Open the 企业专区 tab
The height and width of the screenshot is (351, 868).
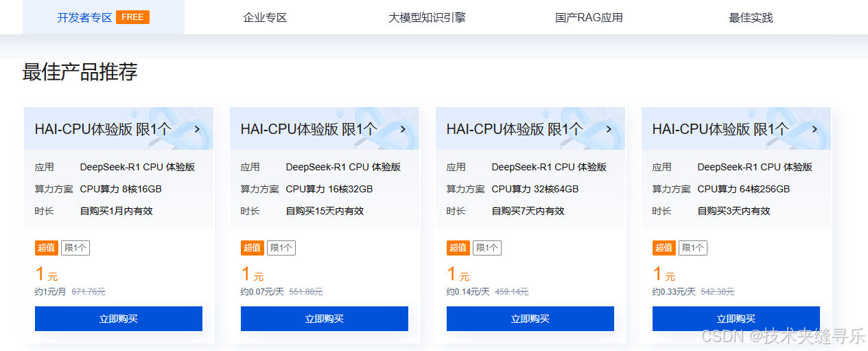pyautogui.click(x=265, y=17)
